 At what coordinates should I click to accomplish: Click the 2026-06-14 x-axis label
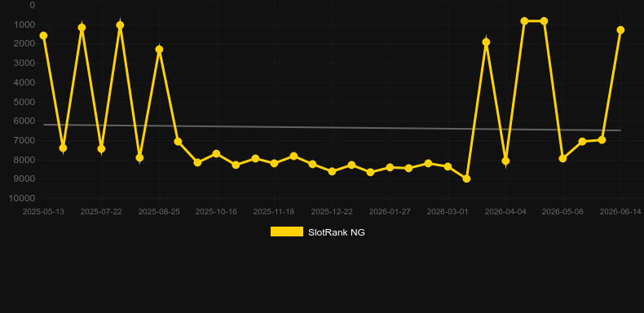[x=620, y=212]
